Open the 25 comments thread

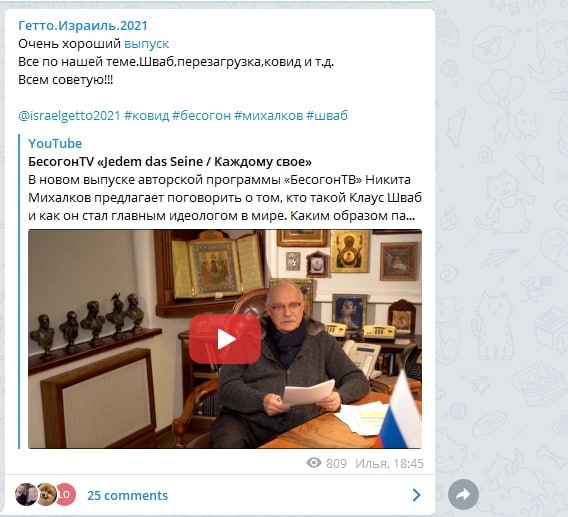tap(128, 495)
